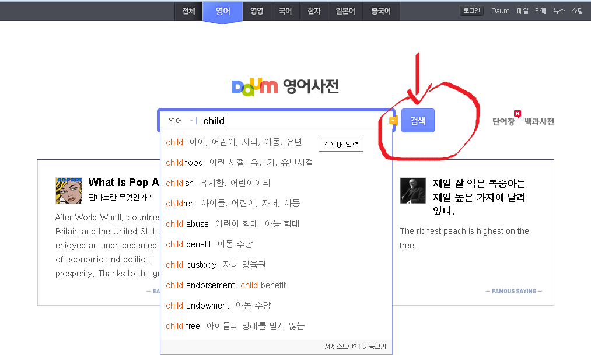Click the famous saying portrait thumbnail
The width and height of the screenshot is (591, 364).
412,191
